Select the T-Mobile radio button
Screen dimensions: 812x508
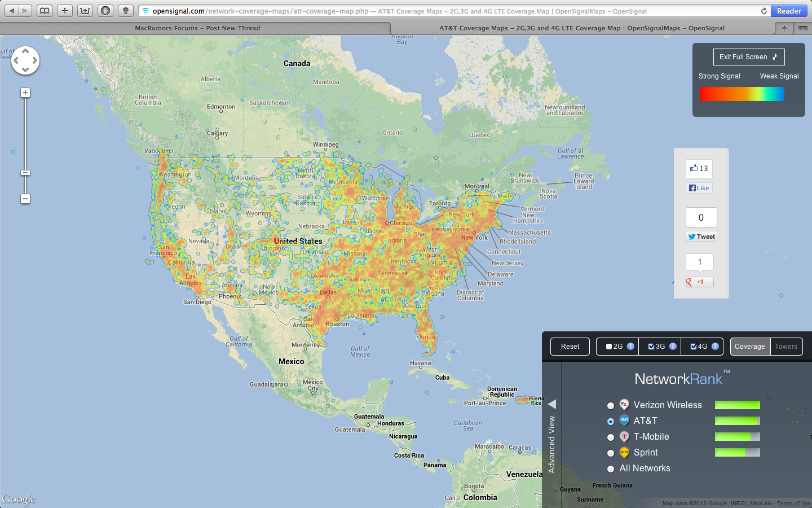pos(611,437)
